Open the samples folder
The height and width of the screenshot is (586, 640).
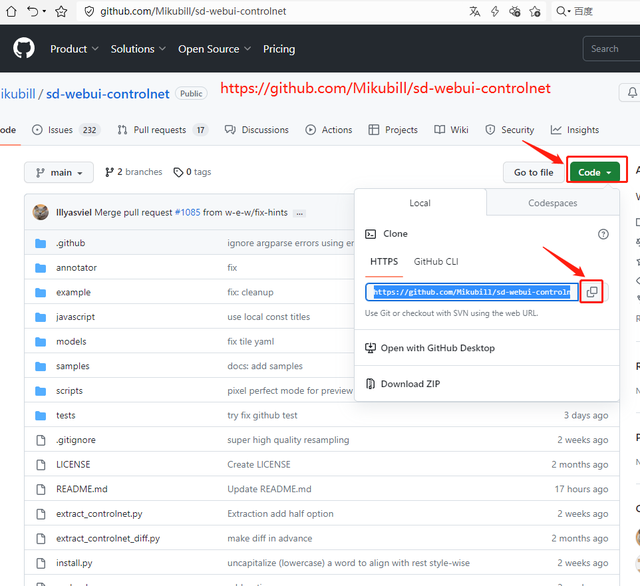click(73, 366)
